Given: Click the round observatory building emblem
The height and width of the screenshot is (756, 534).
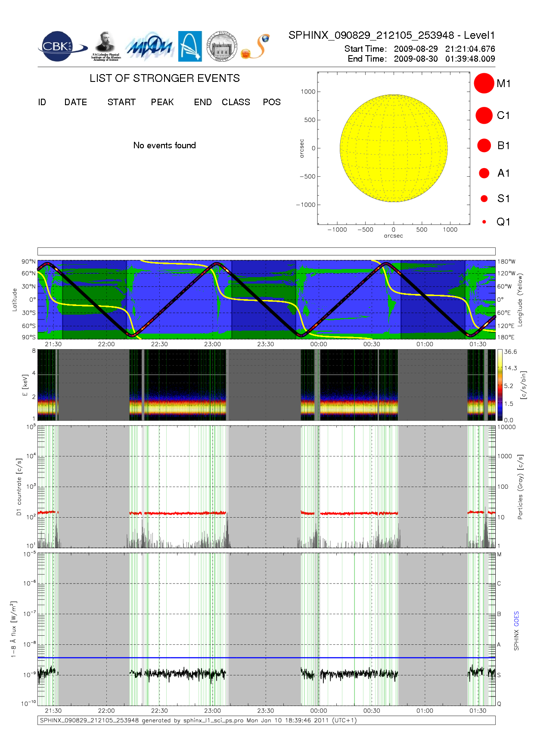Looking at the screenshot, I should coord(222,46).
